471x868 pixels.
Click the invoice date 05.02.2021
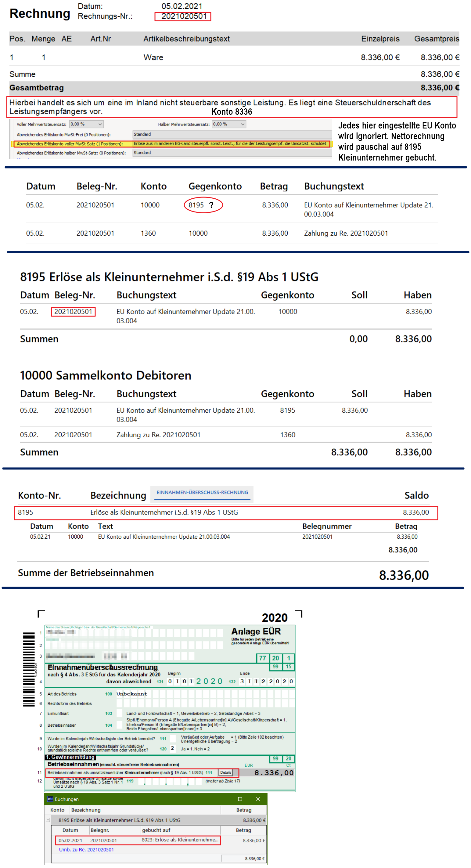tap(182, 6)
